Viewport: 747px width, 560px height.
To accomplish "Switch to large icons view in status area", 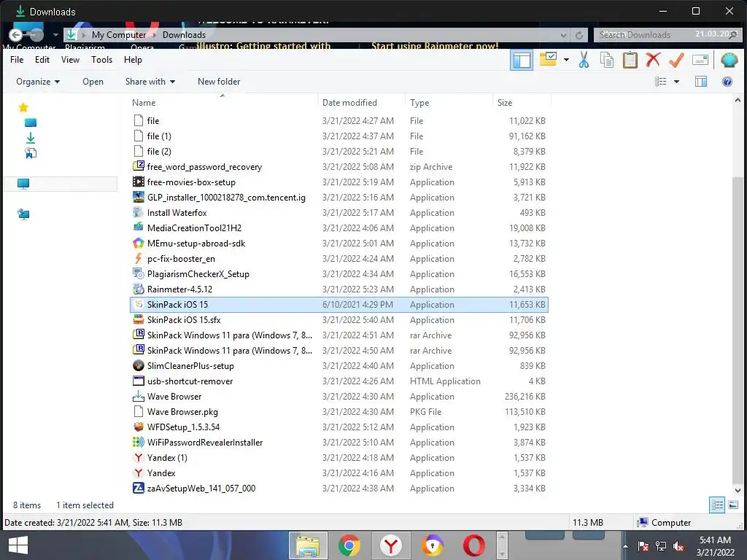I will click(733, 505).
